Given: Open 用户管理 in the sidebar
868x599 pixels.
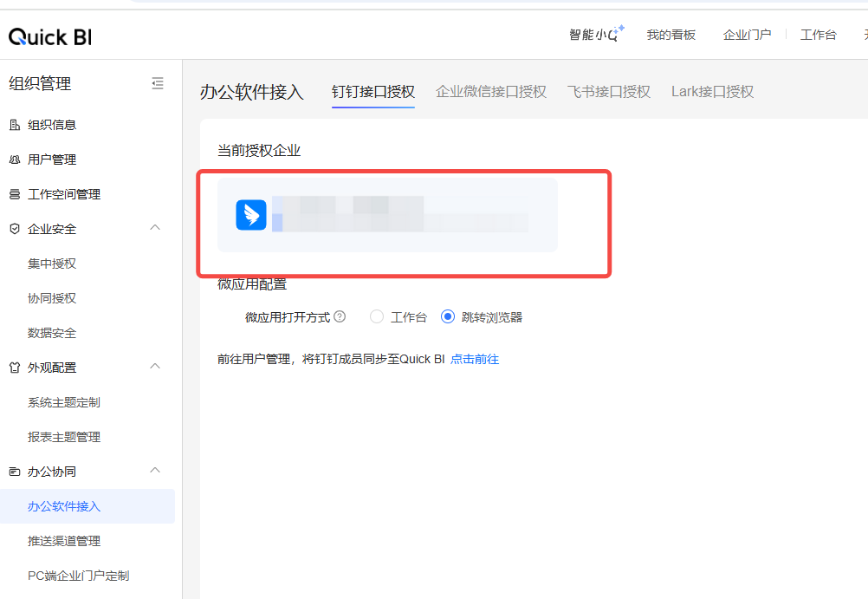Looking at the screenshot, I should (52, 160).
